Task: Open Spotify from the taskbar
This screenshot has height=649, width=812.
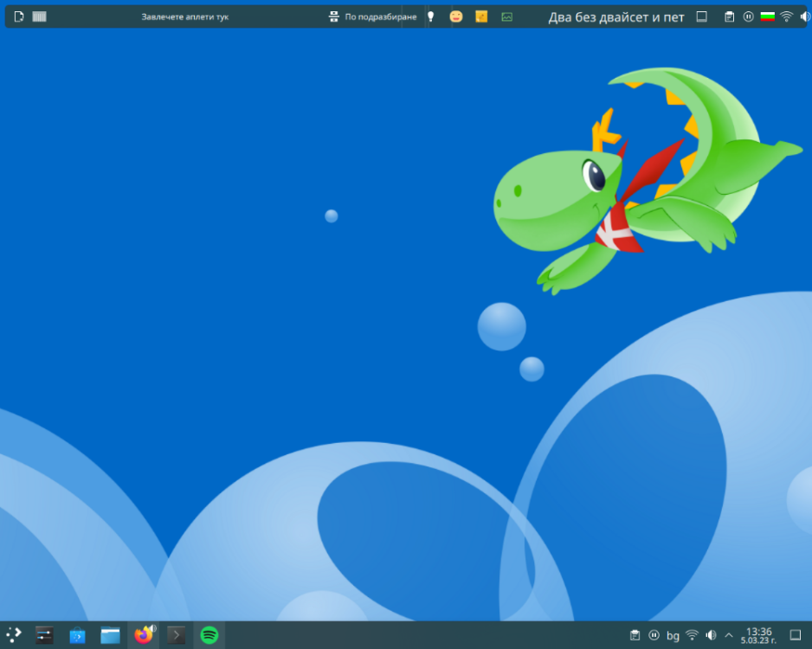Action: [209, 635]
